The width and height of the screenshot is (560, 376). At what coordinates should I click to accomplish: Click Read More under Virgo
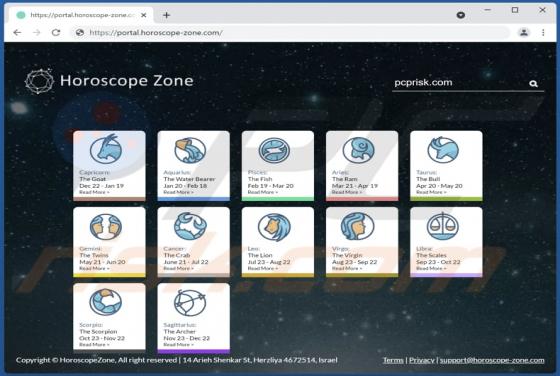[x=347, y=269]
